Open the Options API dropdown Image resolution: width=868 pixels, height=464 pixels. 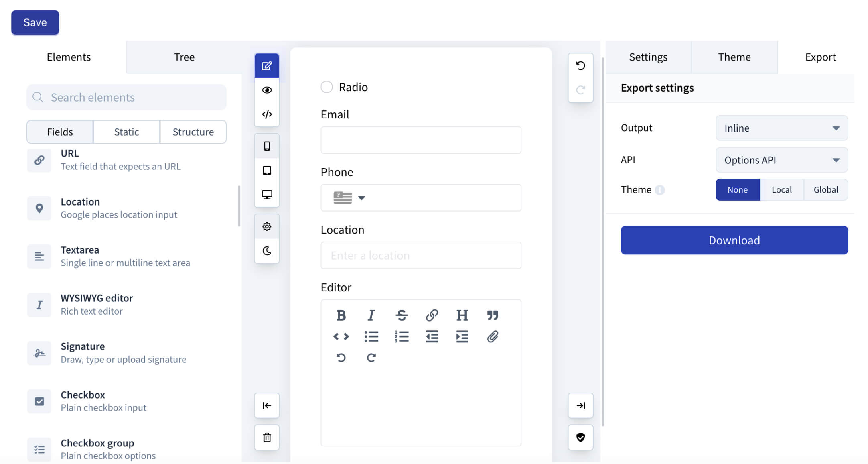click(781, 160)
